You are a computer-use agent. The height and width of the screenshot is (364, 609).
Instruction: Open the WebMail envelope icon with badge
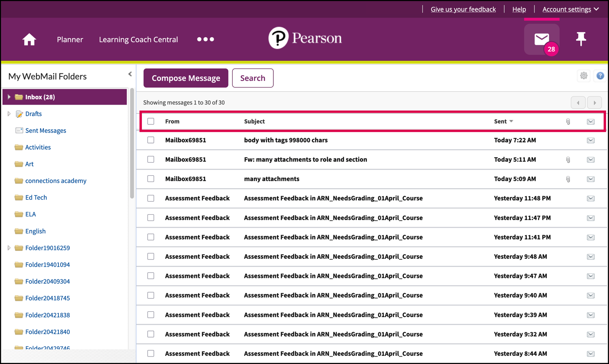541,39
